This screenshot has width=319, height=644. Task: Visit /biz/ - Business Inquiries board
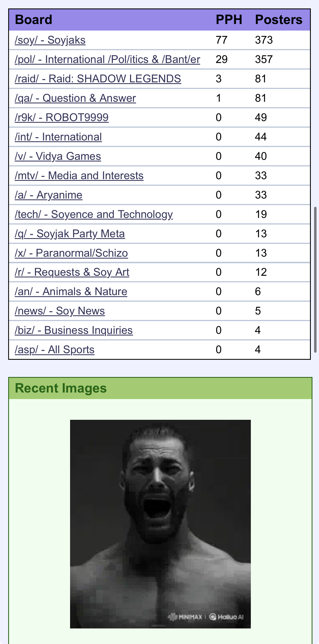click(74, 330)
